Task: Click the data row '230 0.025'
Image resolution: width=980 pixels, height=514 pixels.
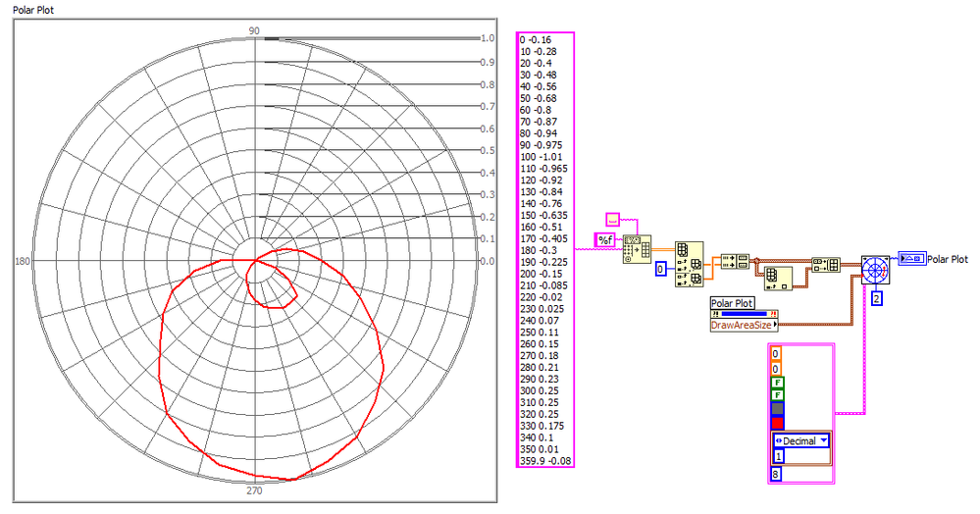Action: click(x=542, y=308)
